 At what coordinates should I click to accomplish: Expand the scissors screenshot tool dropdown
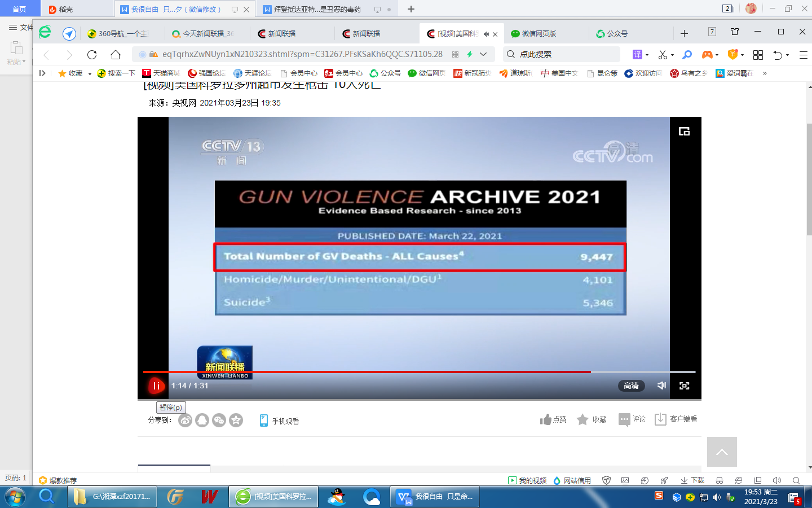coord(673,55)
